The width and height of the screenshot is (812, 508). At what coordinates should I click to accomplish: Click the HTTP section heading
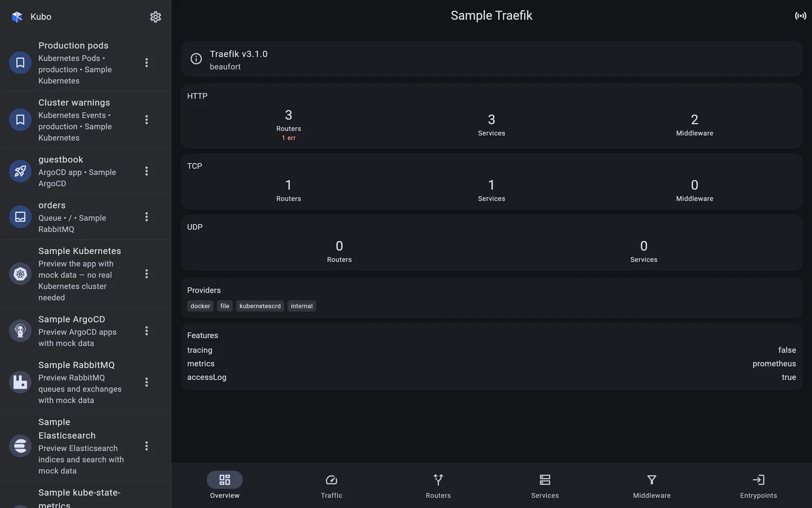point(197,96)
